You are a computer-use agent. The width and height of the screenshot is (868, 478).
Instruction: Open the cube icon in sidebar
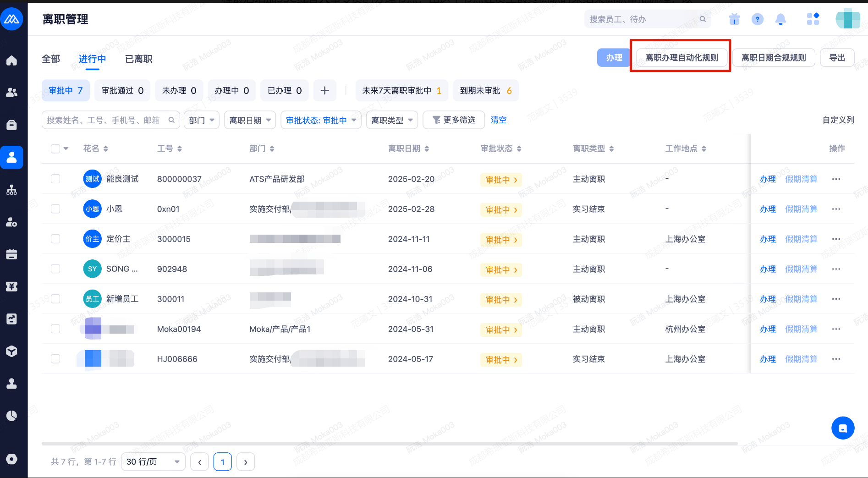(11, 352)
